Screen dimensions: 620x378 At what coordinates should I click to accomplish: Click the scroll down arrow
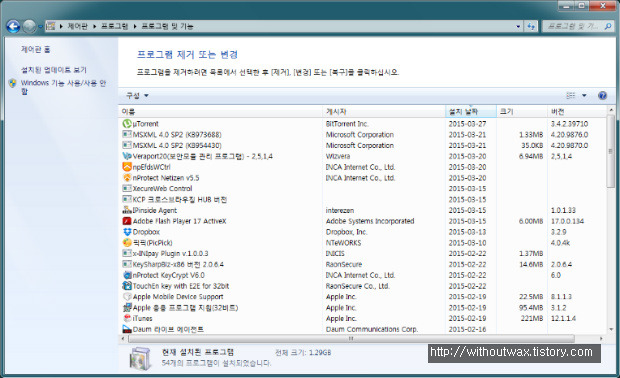tap(611, 329)
